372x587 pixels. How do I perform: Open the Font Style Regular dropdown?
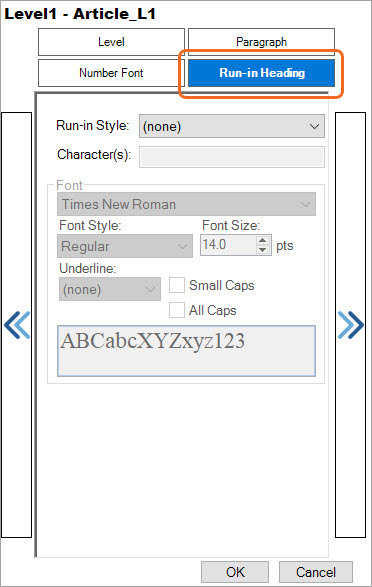(125, 246)
